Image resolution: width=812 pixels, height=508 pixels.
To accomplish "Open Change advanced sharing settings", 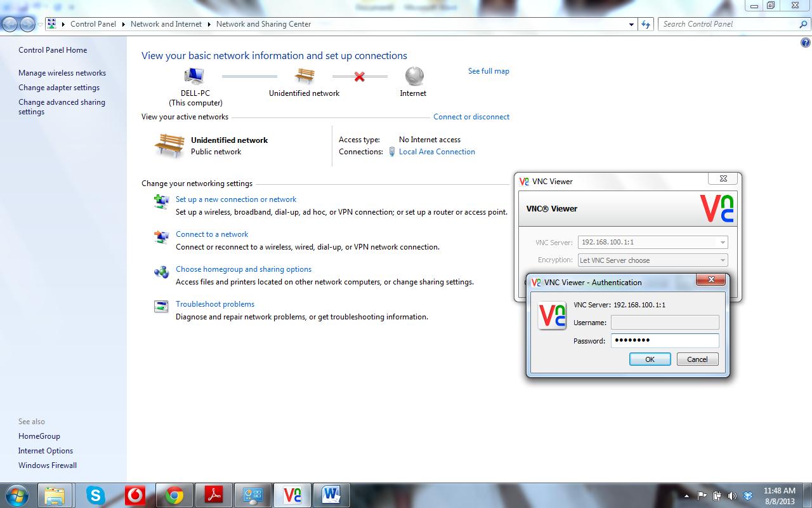I will (x=62, y=107).
